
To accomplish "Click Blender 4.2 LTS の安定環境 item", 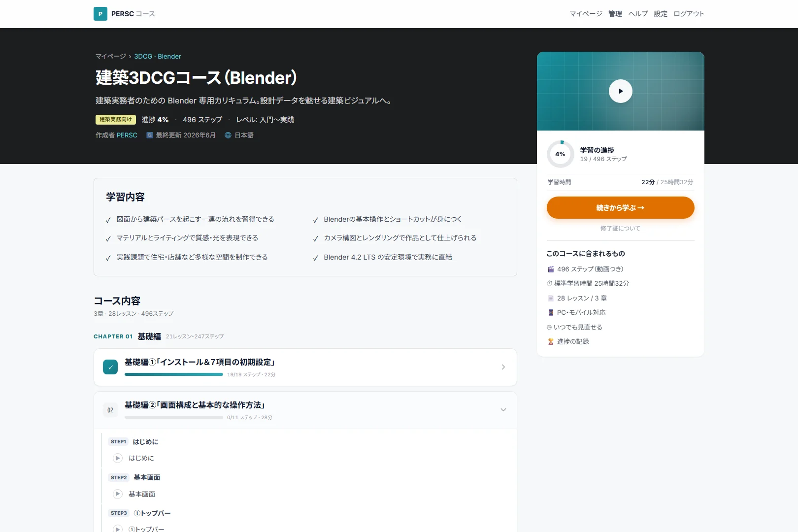I will [x=388, y=257].
